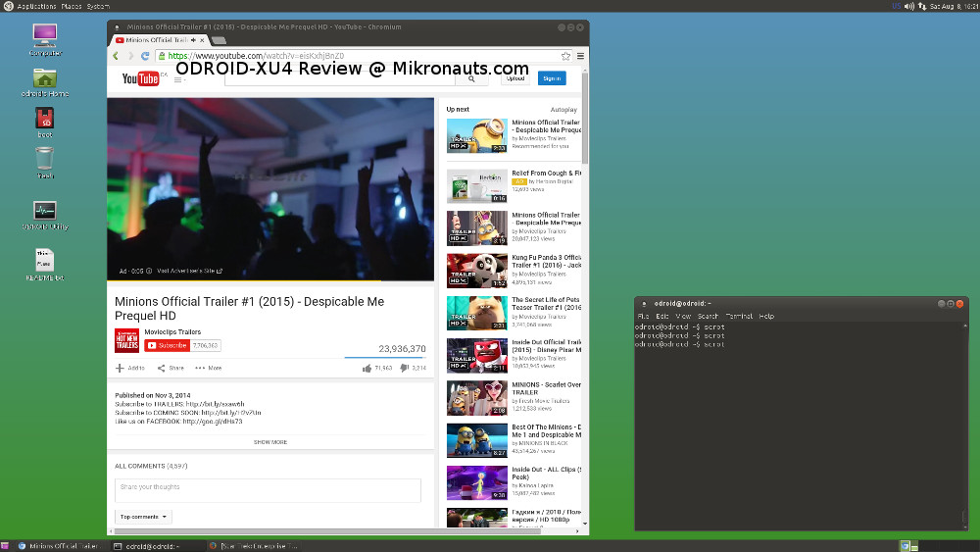The height and width of the screenshot is (552, 980).
Task: Open terminal File menu
Action: [643, 317]
